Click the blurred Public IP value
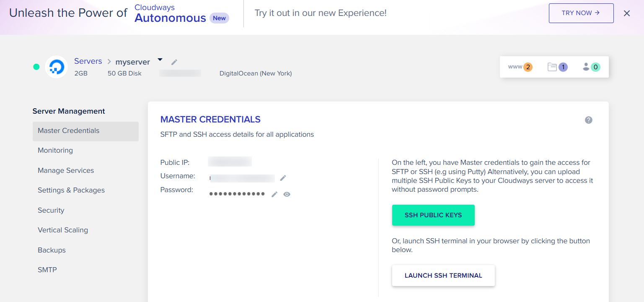This screenshot has height=302, width=644. [x=230, y=162]
